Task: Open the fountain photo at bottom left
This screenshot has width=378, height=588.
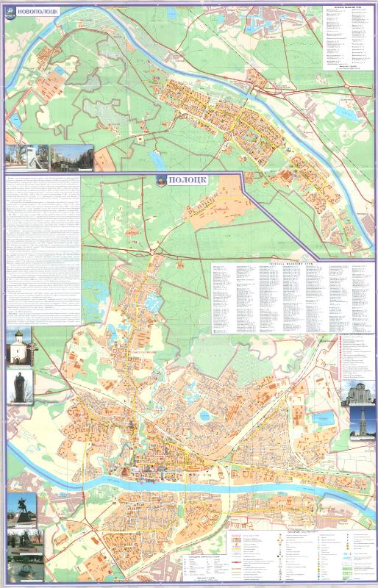Action: pos(25,567)
